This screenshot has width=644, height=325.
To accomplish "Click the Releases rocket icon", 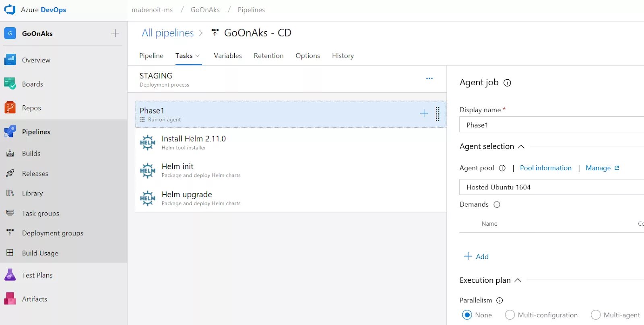I will pyautogui.click(x=10, y=173).
